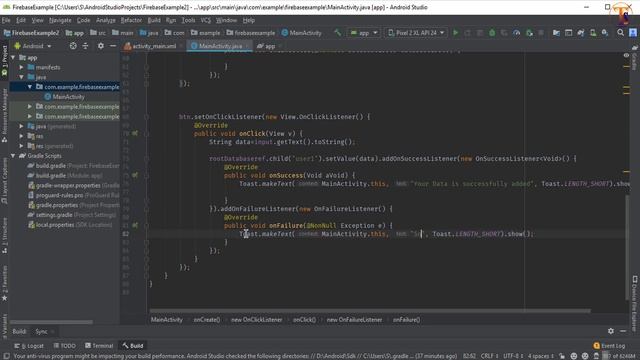This screenshot has width=640, height=360.
Task: Click the Search Everywhere magnifier icon
Action: [620, 33]
